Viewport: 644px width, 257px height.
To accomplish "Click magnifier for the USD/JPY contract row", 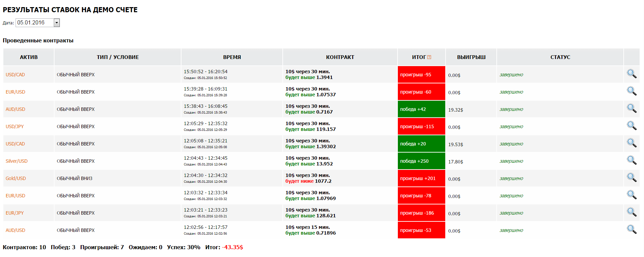I will (631, 126).
